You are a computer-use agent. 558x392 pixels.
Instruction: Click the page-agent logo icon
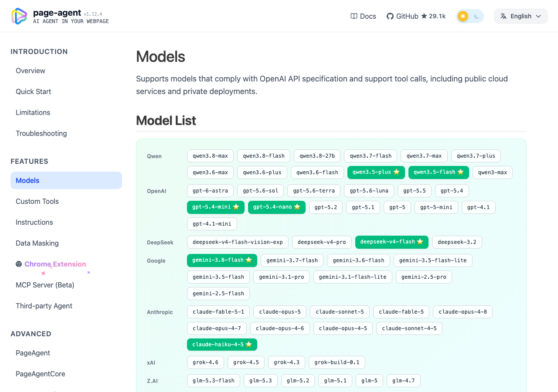[x=19, y=16]
